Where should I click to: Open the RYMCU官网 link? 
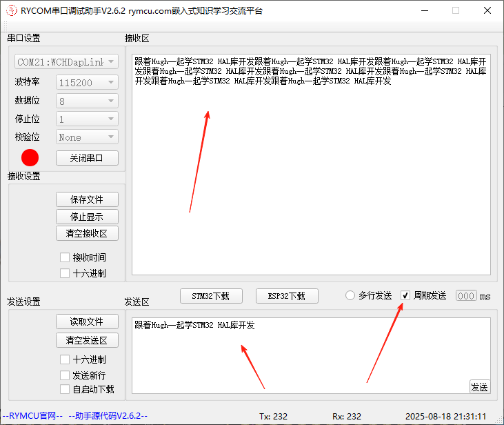coord(32,416)
